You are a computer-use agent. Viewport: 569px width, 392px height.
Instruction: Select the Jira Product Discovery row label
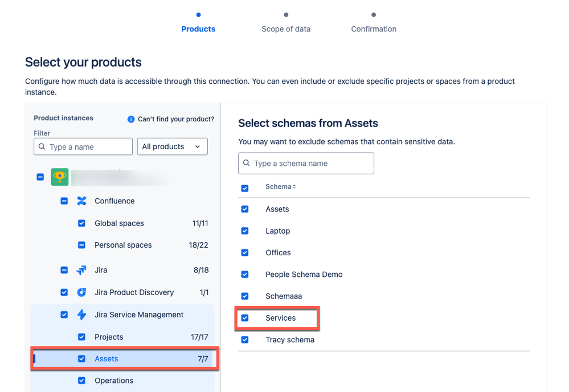(134, 292)
